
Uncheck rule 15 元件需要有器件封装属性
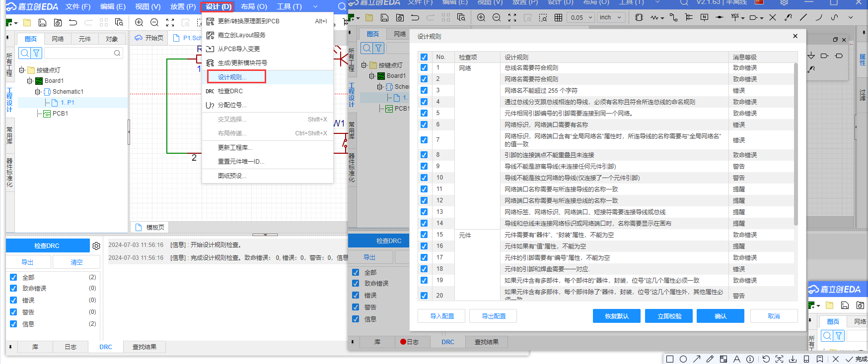(x=424, y=235)
